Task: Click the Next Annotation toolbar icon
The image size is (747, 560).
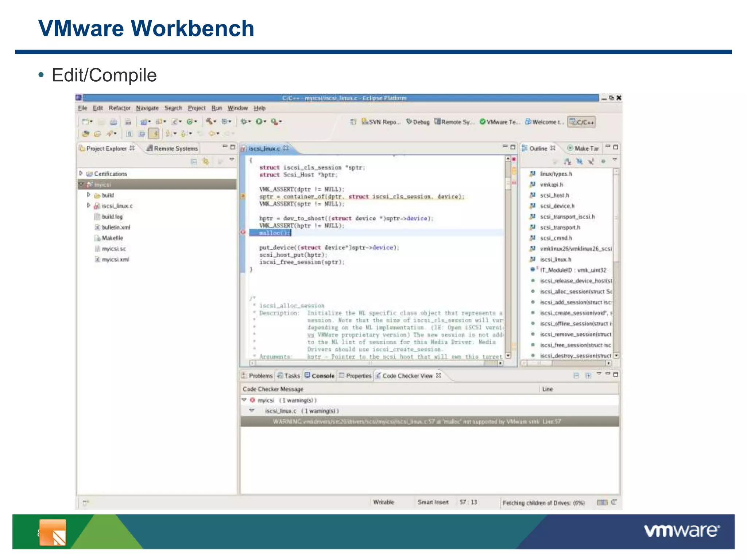Action: pos(169,134)
